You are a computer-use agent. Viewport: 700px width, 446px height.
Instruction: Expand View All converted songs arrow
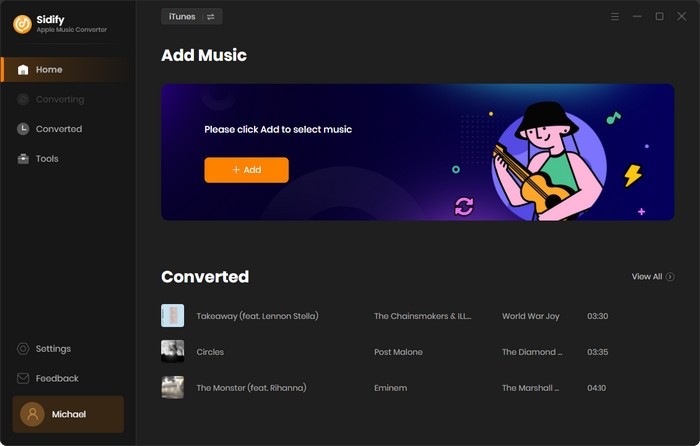[670, 277]
